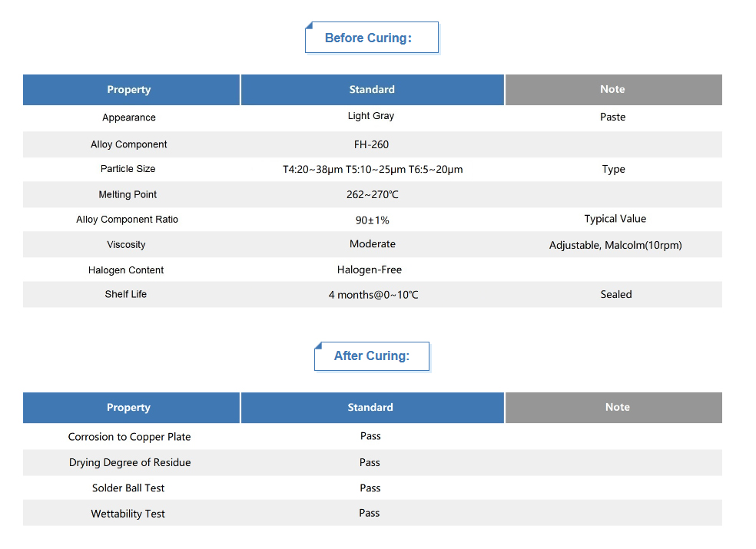
Task: Click the Adjustable, Malcolm(10rpm) note
Action: coord(615,246)
